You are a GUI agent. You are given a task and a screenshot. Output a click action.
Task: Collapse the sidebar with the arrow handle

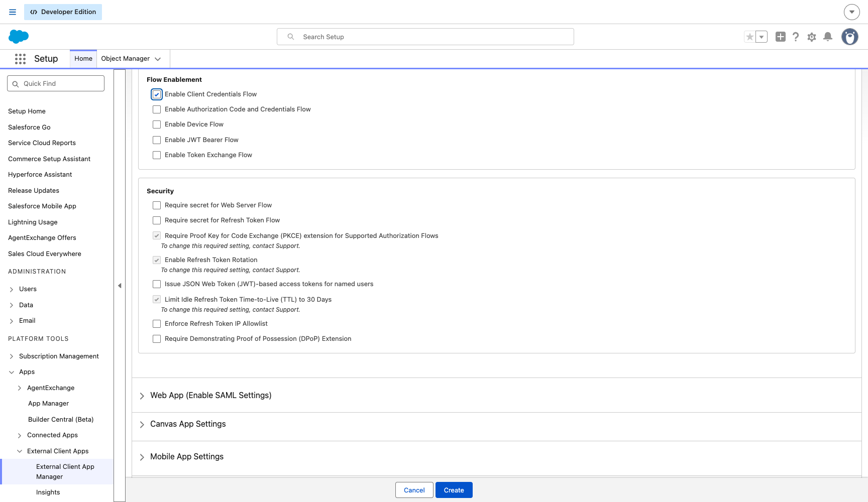(120, 286)
